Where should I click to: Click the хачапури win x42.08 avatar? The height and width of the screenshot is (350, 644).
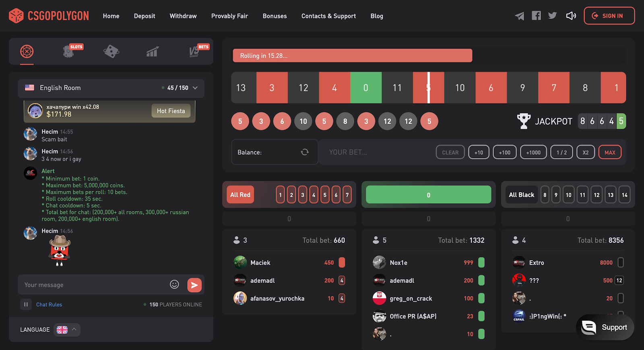[x=35, y=110]
